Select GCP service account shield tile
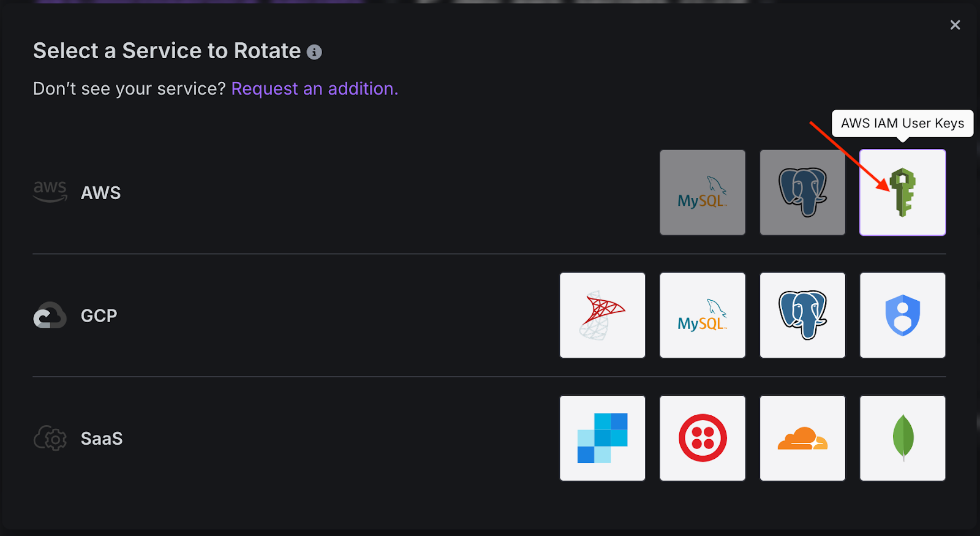The height and width of the screenshot is (536, 980). point(902,315)
